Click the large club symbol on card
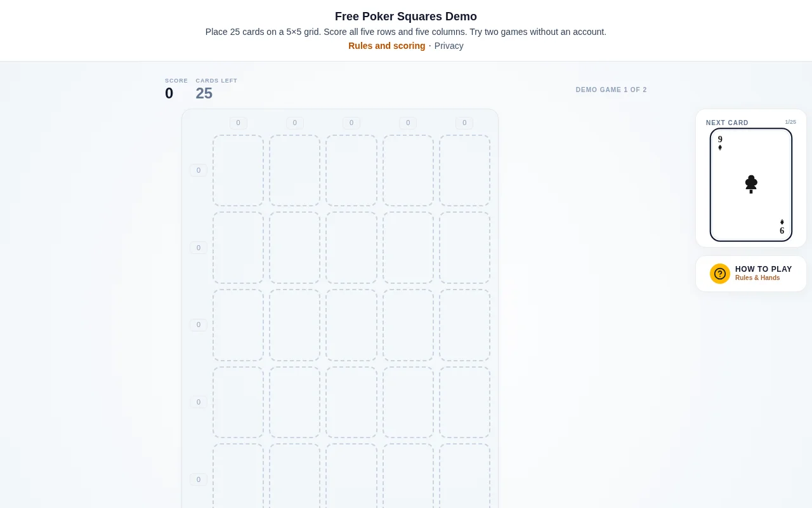 751,184
